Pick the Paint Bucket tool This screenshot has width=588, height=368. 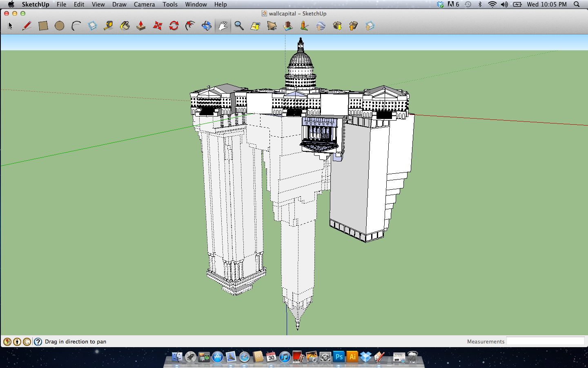tap(125, 26)
